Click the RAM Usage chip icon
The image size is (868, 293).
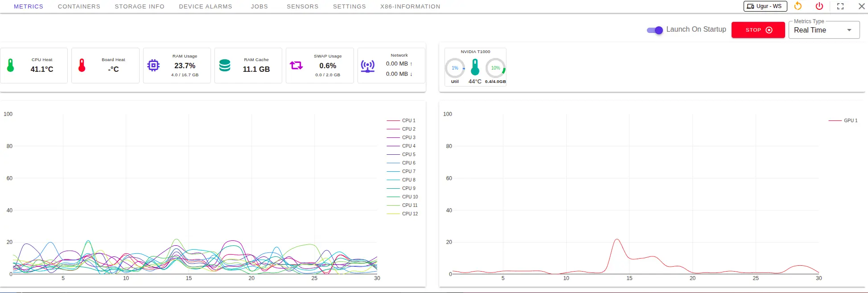[153, 66]
